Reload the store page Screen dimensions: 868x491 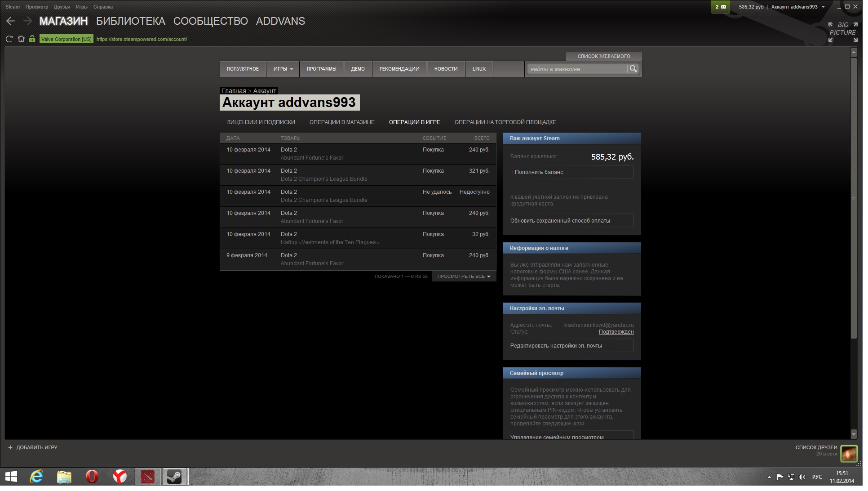coord(9,39)
